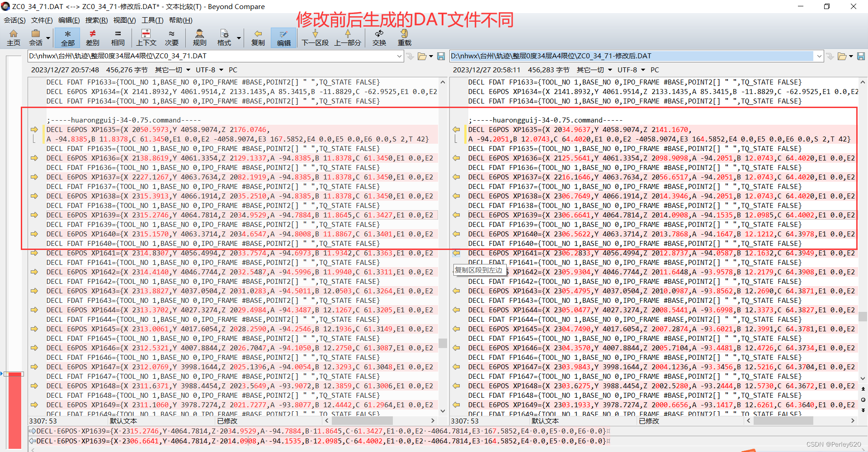Screen dimensions: 868x452
Task: Click the 格式 (Format) toolbar icon
Action: 224,38
